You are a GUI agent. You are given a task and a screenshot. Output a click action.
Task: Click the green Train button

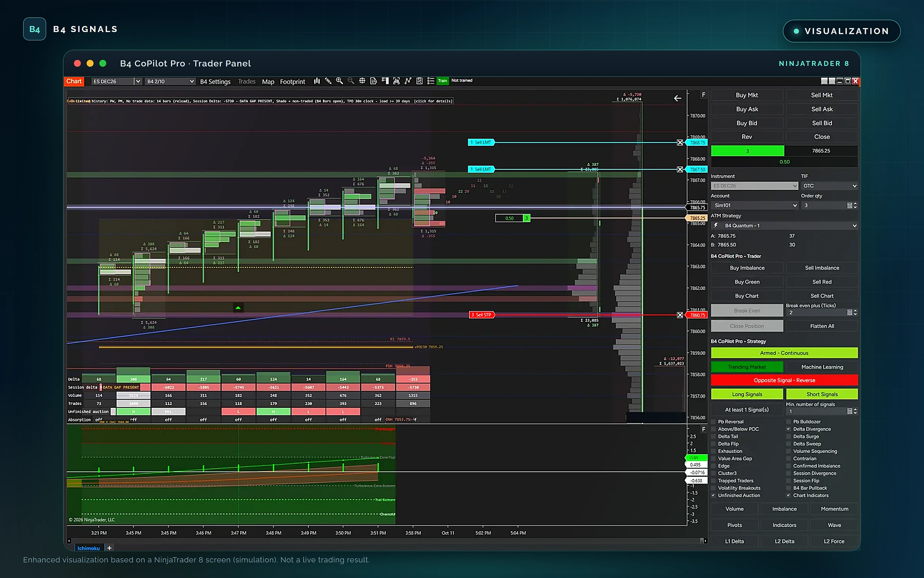443,81
